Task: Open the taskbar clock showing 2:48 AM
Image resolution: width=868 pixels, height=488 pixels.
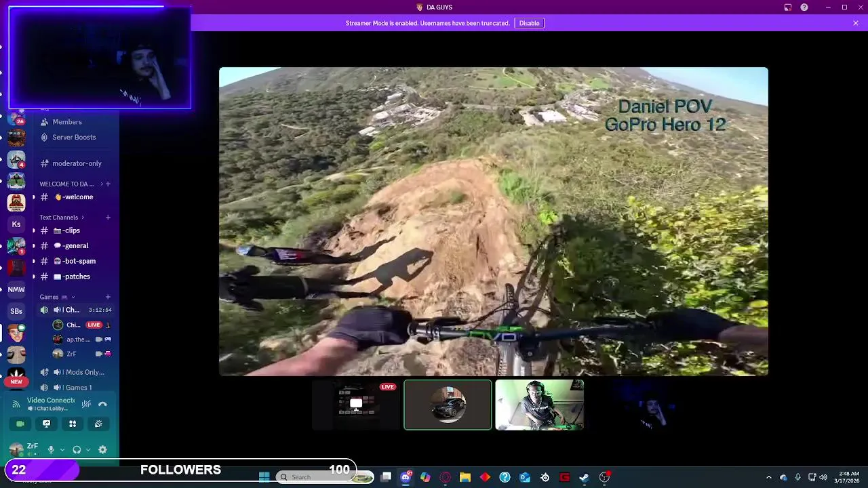Action: (x=848, y=477)
